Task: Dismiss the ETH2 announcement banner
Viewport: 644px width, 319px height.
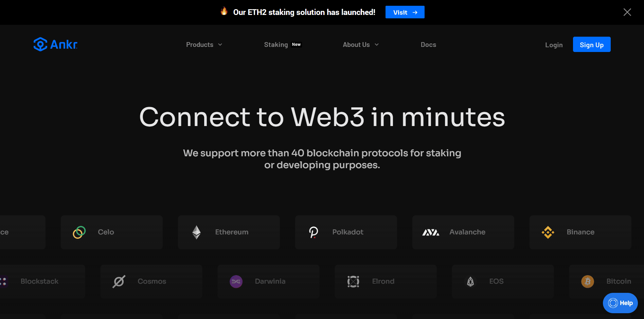Action: point(627,12)
